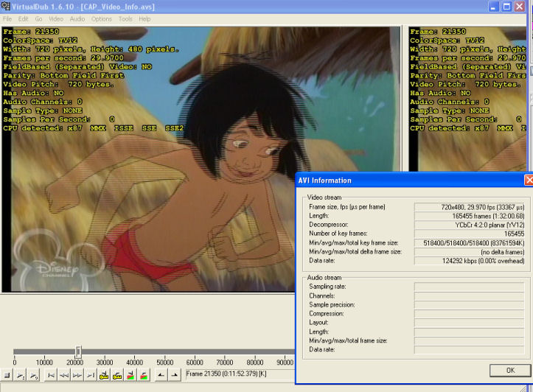
Task: Click the key frame size value 518400/518400/518400
Action: point(470,243)
